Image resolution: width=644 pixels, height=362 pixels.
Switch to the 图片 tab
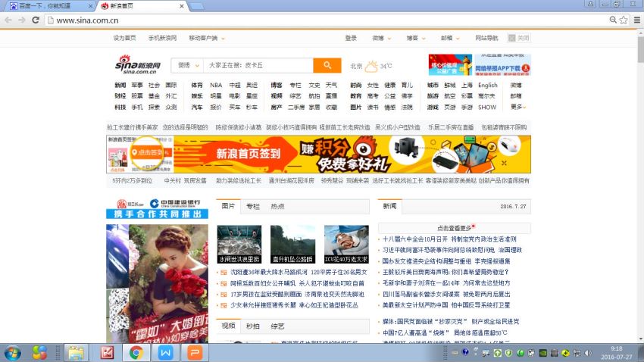pyautogui.click(x=228, y=206)
